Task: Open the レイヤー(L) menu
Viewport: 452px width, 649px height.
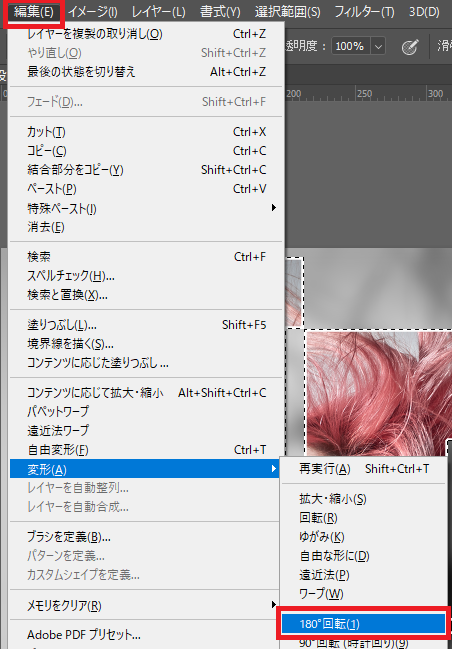Action: click(159, 12)
